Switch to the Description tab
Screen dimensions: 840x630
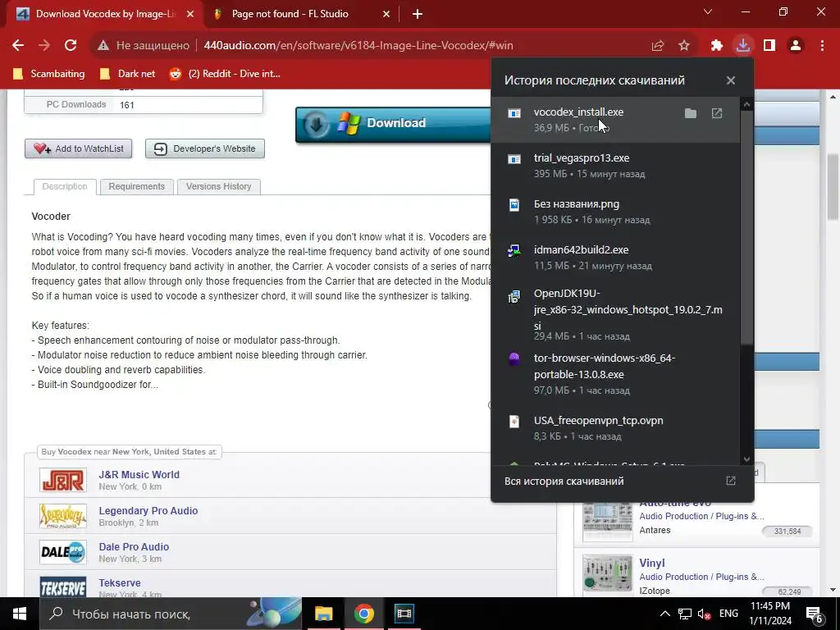[65, 186]
